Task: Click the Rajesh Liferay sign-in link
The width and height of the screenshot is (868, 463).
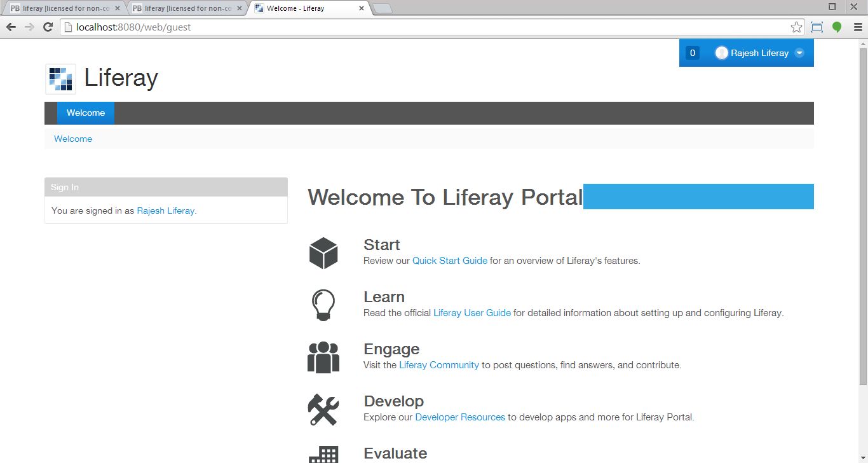Action: click(x=165, y=211)
